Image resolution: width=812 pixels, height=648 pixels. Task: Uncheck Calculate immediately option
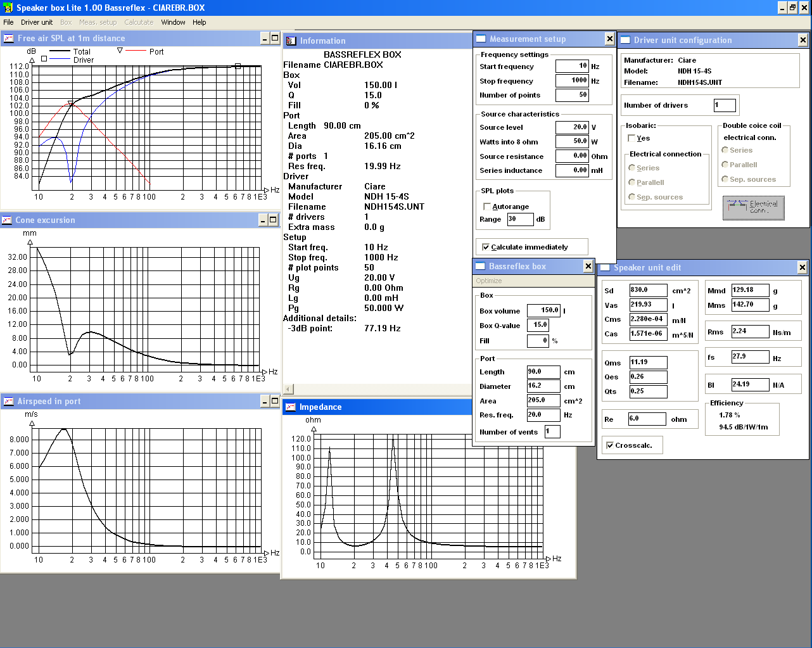coord(486,247)
